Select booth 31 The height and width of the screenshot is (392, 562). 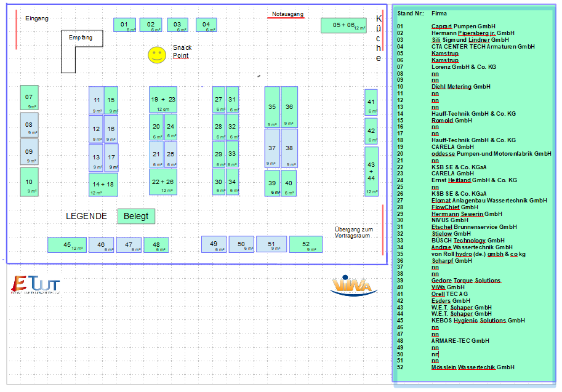click(232, 100)
